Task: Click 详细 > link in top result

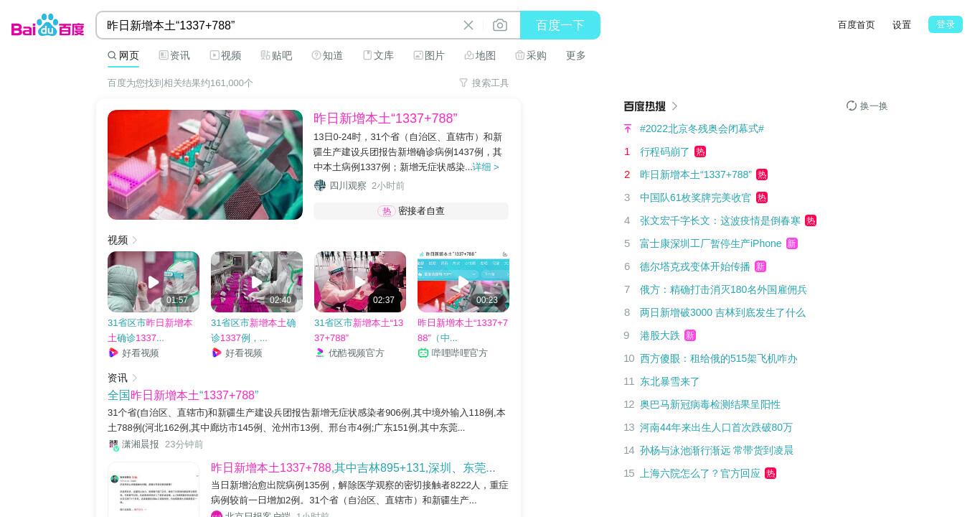Action: point(486,167)
